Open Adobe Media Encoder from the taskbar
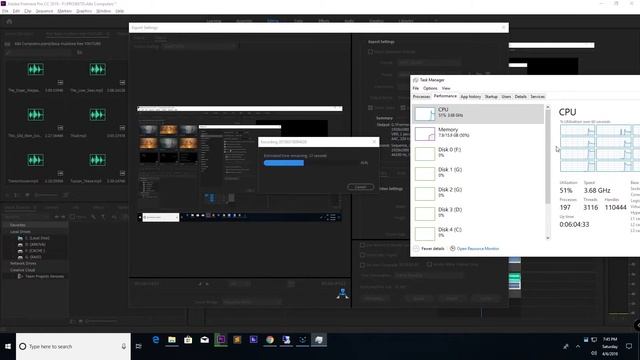640x360 pixels. point(253,340)
